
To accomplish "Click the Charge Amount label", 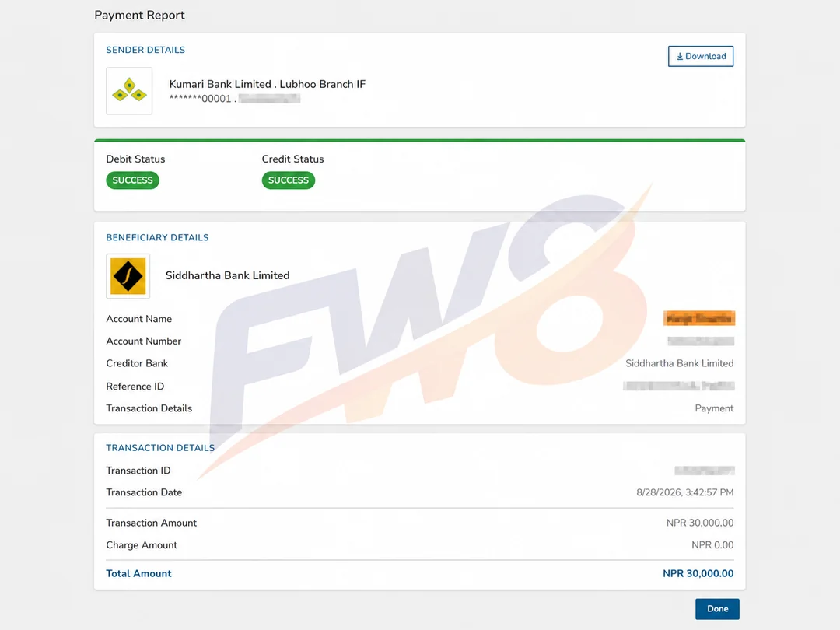I will (142, 544).
